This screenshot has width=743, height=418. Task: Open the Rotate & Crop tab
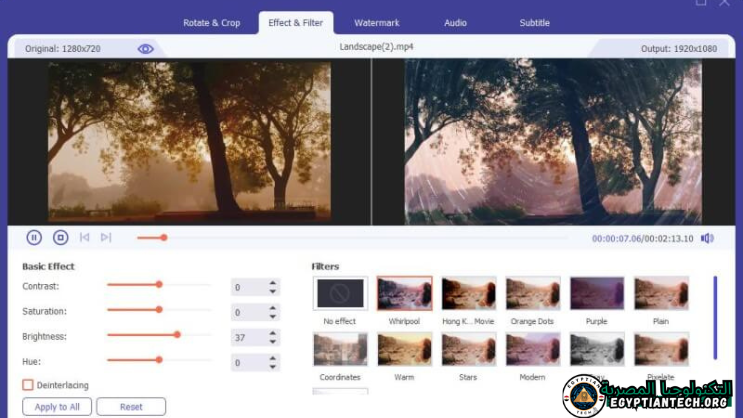tap(212, 23)
